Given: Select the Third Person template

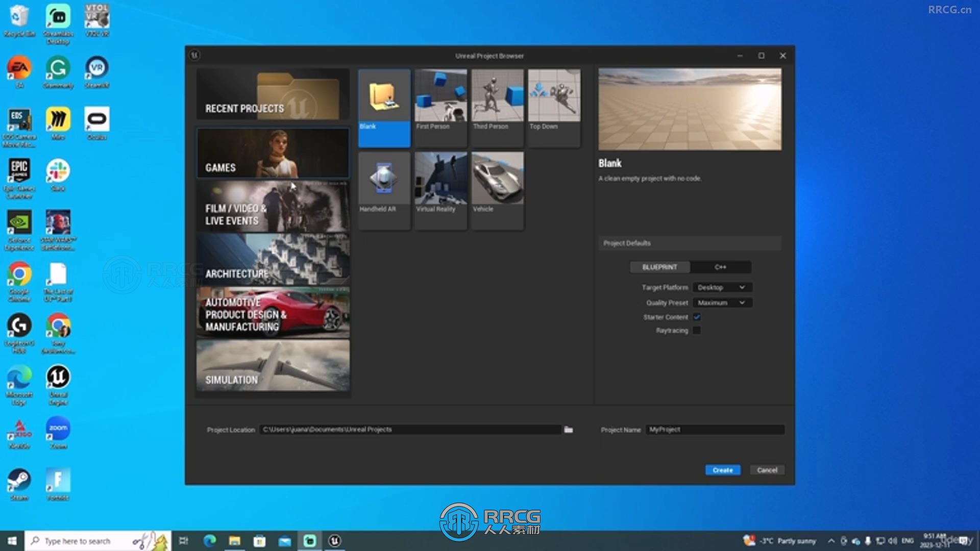Looking at the screenshot, I should click(x=497, y=108).
